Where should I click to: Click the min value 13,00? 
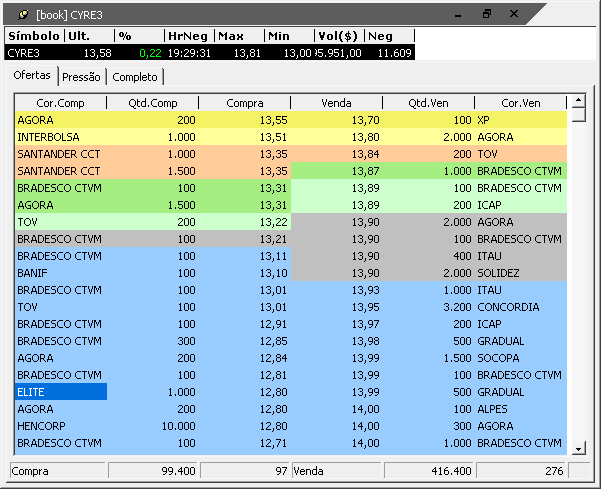pyautogui.click(x=297, y=53)
